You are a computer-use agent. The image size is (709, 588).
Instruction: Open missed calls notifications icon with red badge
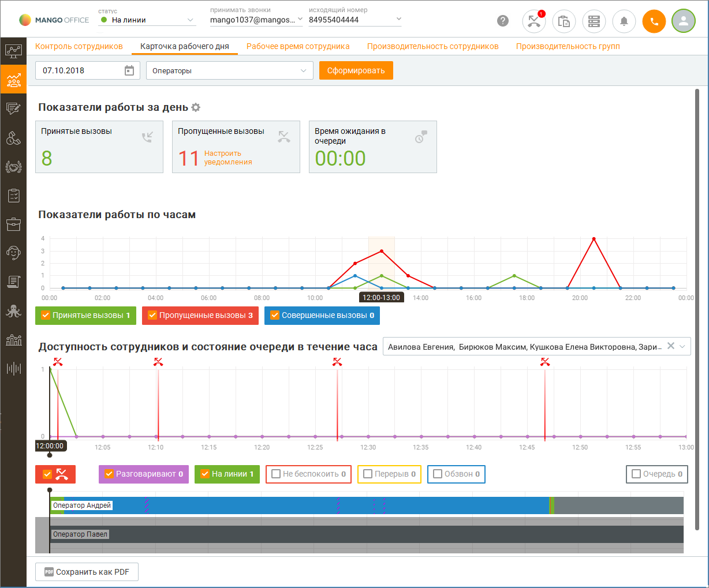click(x=534, y=21)
